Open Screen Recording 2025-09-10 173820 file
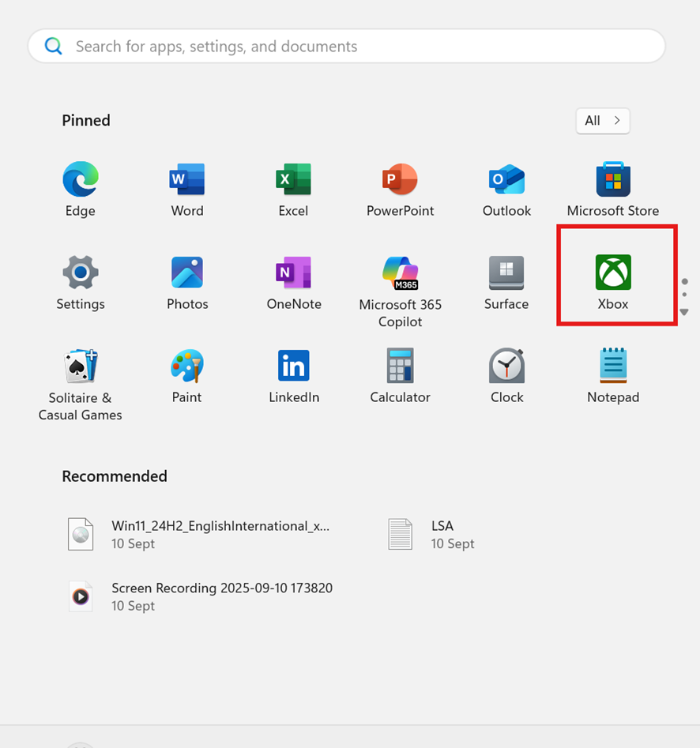This screenshot has height=748, width=700. click(x=221, y=596)
